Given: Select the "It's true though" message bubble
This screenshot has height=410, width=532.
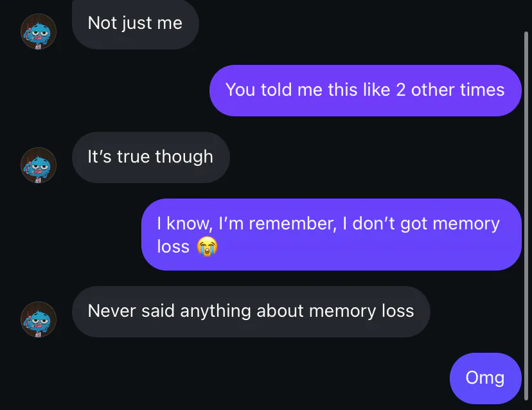Looking at the screenshot, I should (x=150, y=157).
